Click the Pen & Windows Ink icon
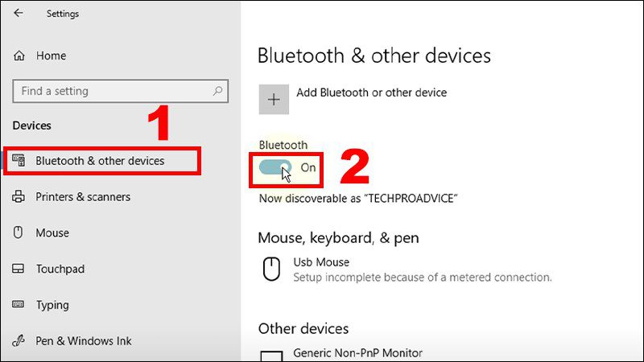This screenshot has width=644, height=362. coord(19,341)
